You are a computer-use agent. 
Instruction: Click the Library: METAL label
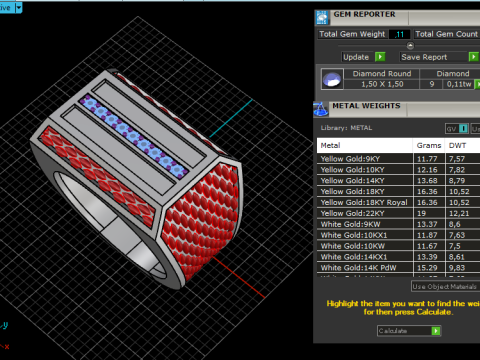tap(346, 128)
